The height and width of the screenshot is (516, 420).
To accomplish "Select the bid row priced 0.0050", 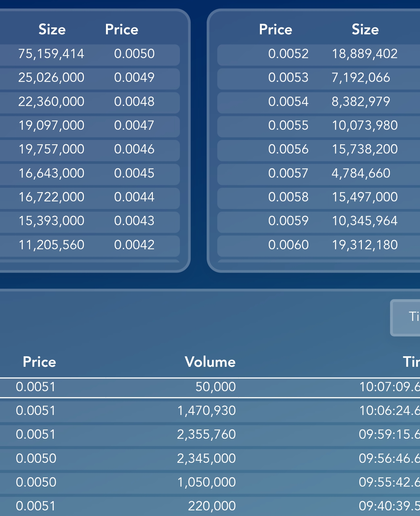I will click(89, 54).
